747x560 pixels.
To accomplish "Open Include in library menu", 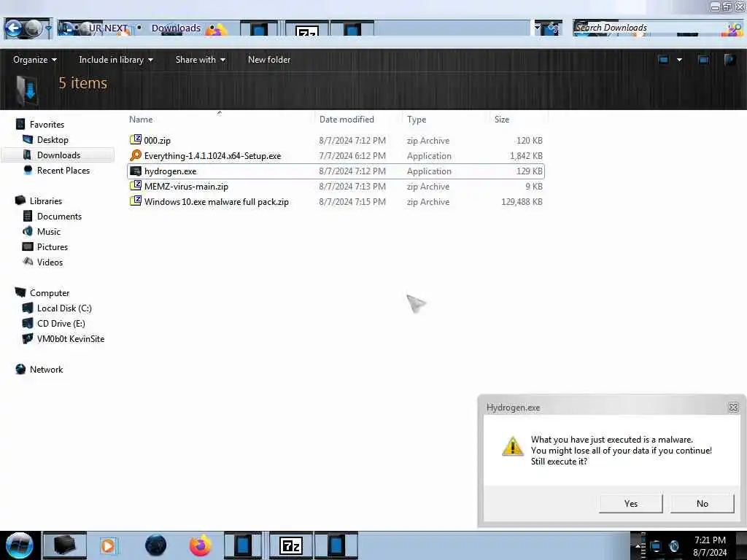I will (x=116, y=60).
